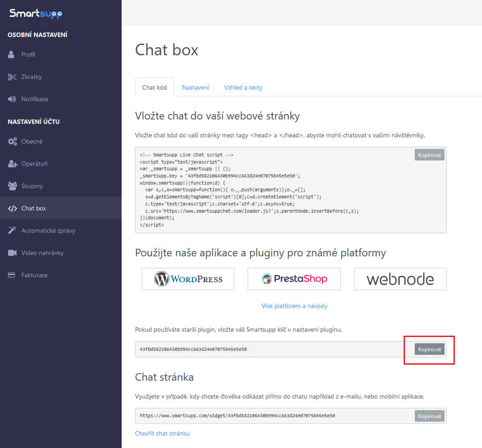The image size is (482, 448).
Task: Click the Fakturace credit card icon
Action: pos(12,275)
